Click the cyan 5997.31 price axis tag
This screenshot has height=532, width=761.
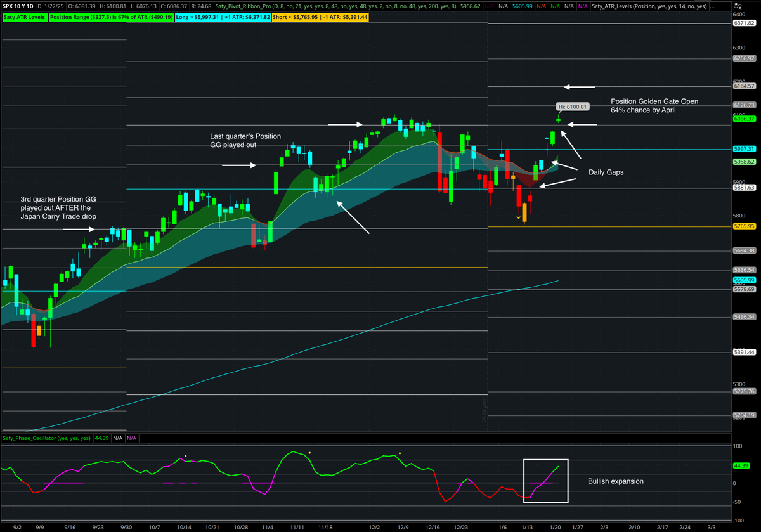pyautogui.click(x=744, y=149)
